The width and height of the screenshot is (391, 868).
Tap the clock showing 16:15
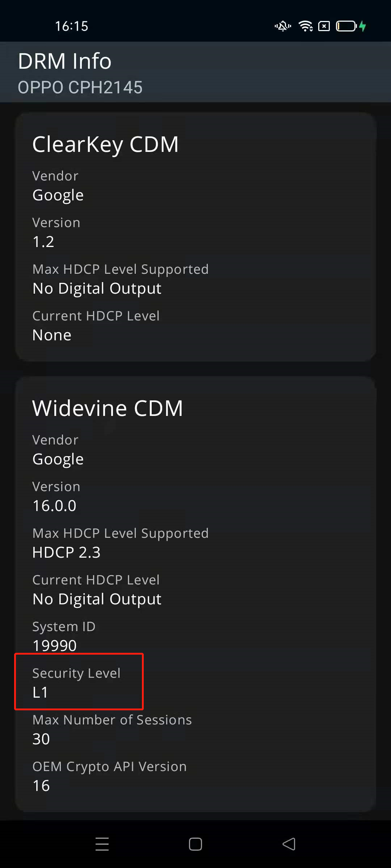click(71, 26)
